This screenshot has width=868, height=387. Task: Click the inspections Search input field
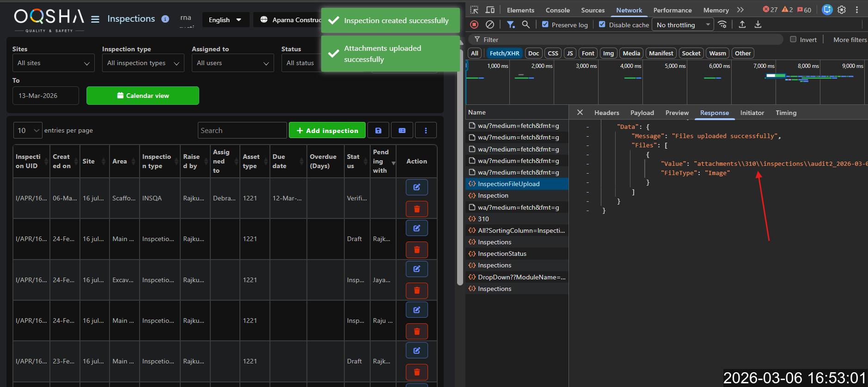pyautogui.click(x=242, y=131)
